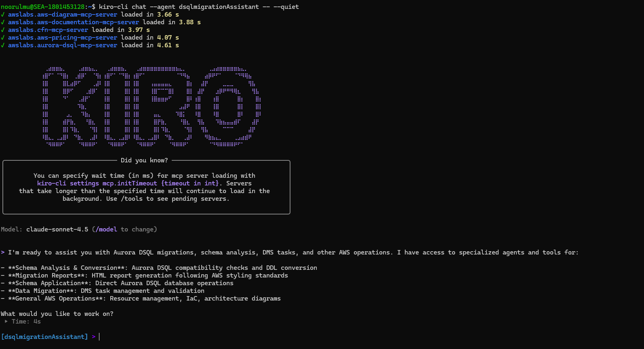The height and width of the screenshot is (349, 644).
Task: Click the "kiro-cli settings mcp.initTimeout" command hint
Action: tap(97, 183)
